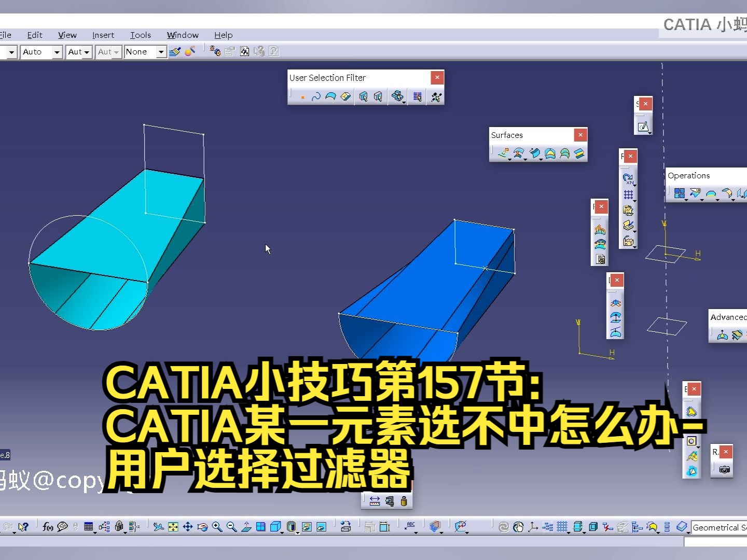Click the Painter brush icon

pos(175,51)
